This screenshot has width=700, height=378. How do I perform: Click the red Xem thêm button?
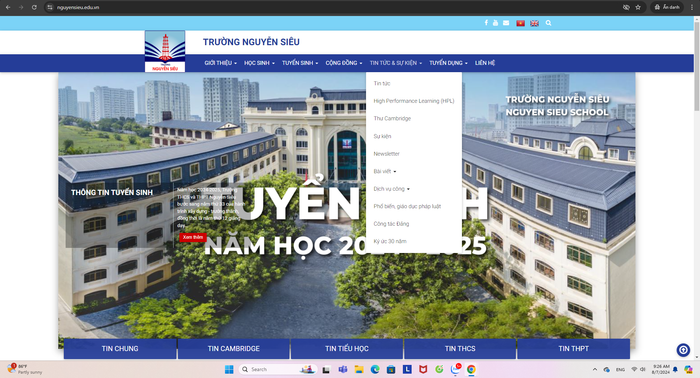click(x=193, y=237)
